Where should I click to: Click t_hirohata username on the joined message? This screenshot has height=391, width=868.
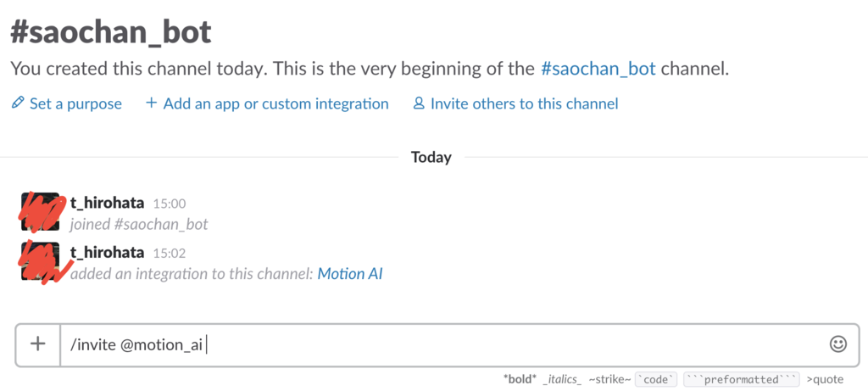click(107, 203)
